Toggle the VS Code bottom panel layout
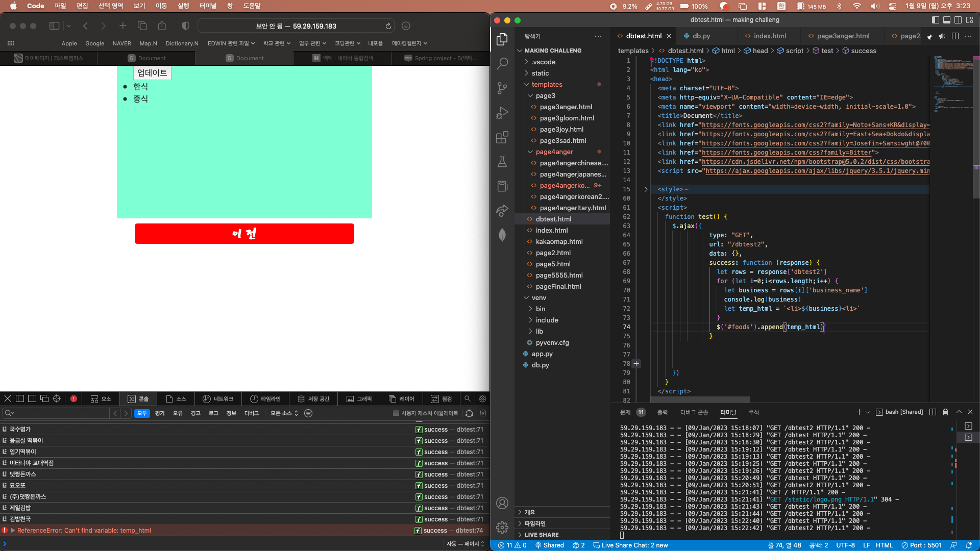The width and height of the screenshot is (980, 551). coord(946,20)
